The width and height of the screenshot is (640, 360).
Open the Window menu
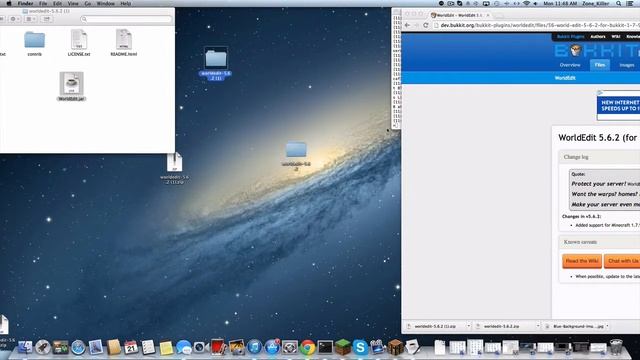pyautogui.click(x=106, y=3)
